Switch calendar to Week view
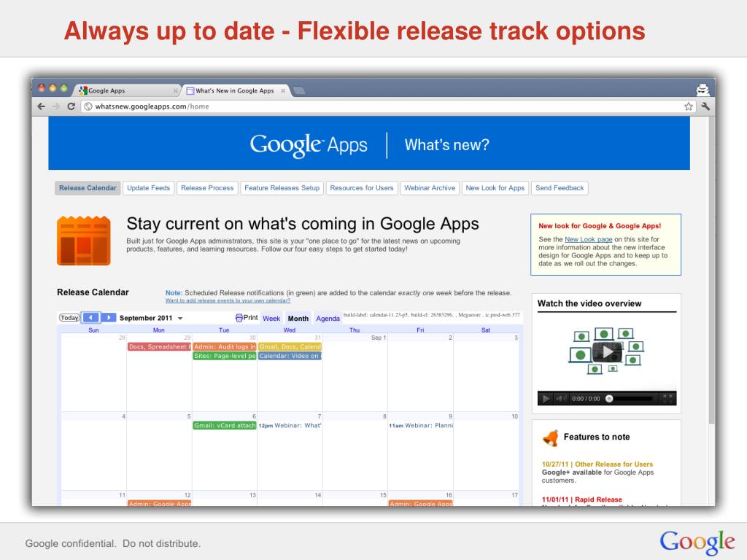 click(x=271, y=318)
